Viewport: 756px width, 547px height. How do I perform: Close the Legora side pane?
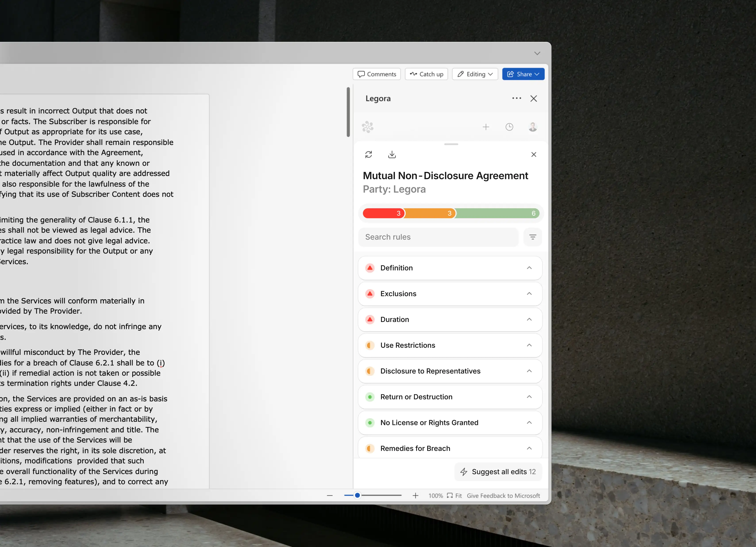pyautogui.click(x=534, y=98)
